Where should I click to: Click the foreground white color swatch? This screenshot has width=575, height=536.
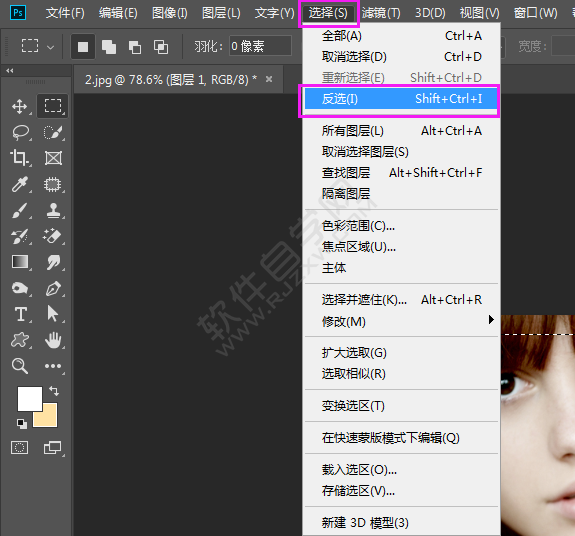pyautogui.click(x=30, y=399)
